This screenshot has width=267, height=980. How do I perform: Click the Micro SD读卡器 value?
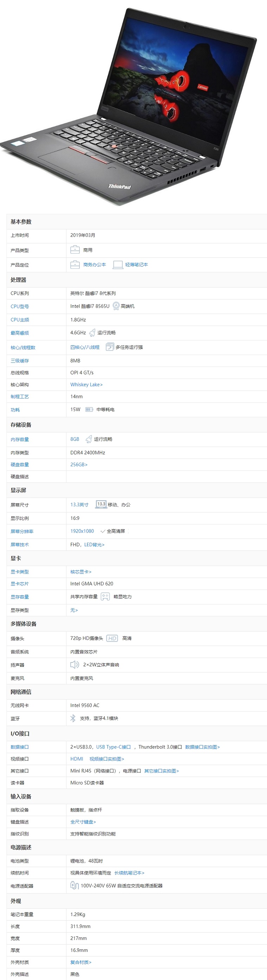tap(87, 783)
